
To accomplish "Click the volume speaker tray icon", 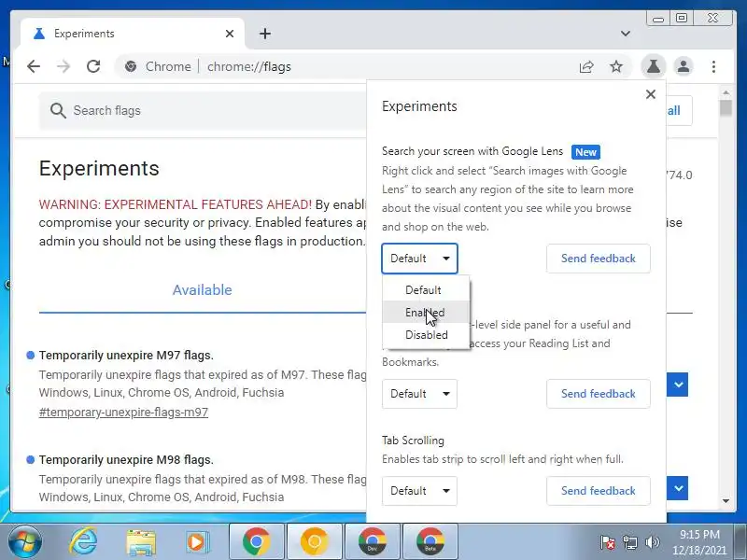I will 652,542.
